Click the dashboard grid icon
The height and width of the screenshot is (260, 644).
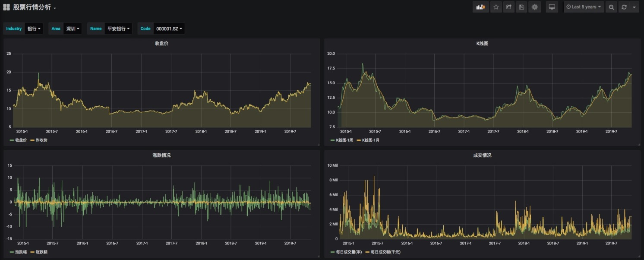pyautogui.click(x=6, y=7)
